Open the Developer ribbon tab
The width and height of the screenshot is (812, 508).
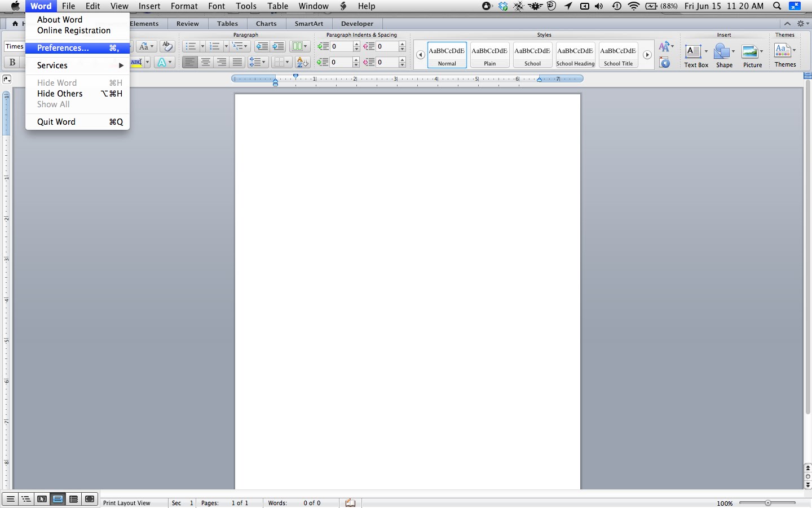(358, 24)
